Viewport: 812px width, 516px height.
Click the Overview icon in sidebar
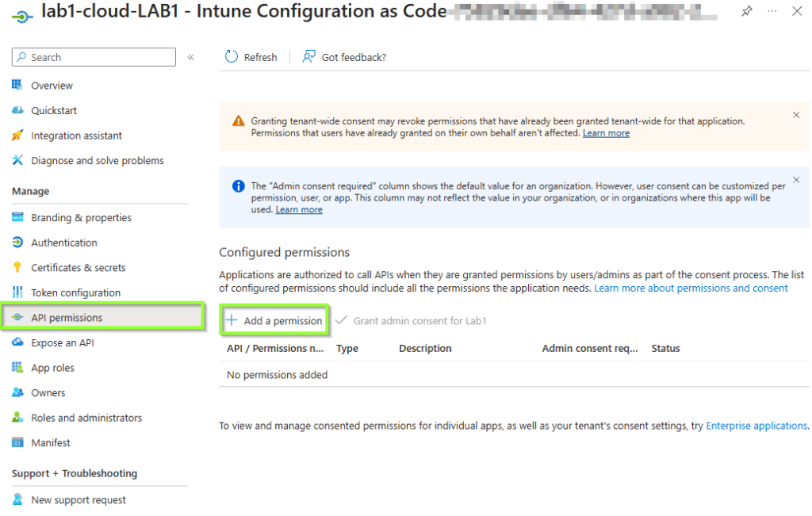click(17, 86)
